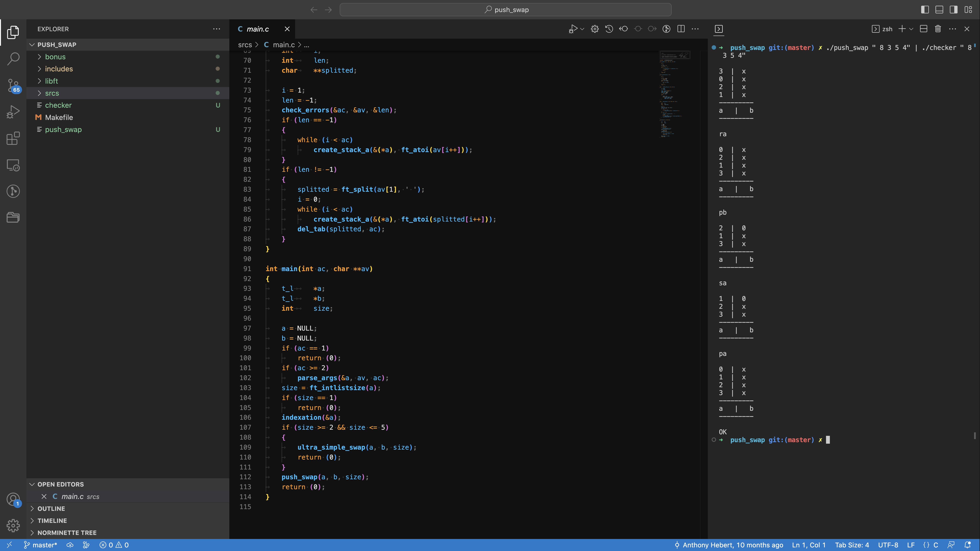Toggle the panel visibility
Viewport: 980px width, 551px height.
pos(939,10)
